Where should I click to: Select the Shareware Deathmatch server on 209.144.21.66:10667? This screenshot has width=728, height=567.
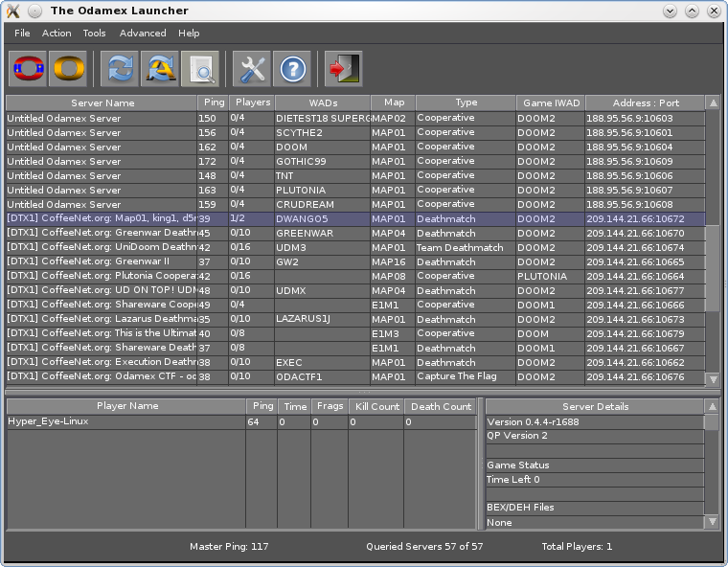point(355,349)
